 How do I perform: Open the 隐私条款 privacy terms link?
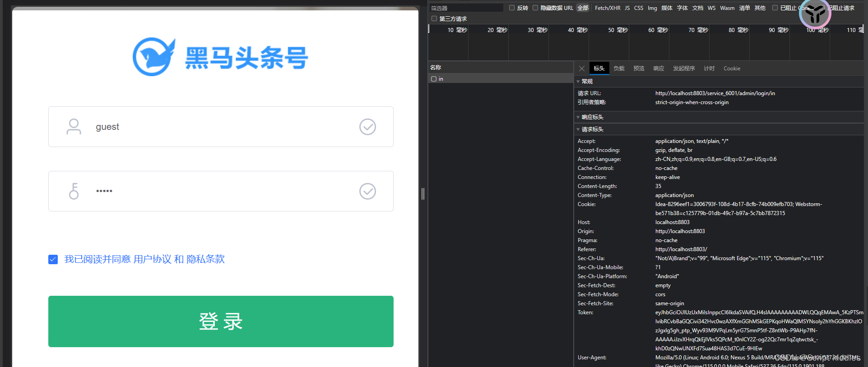[x=206, y=259]
